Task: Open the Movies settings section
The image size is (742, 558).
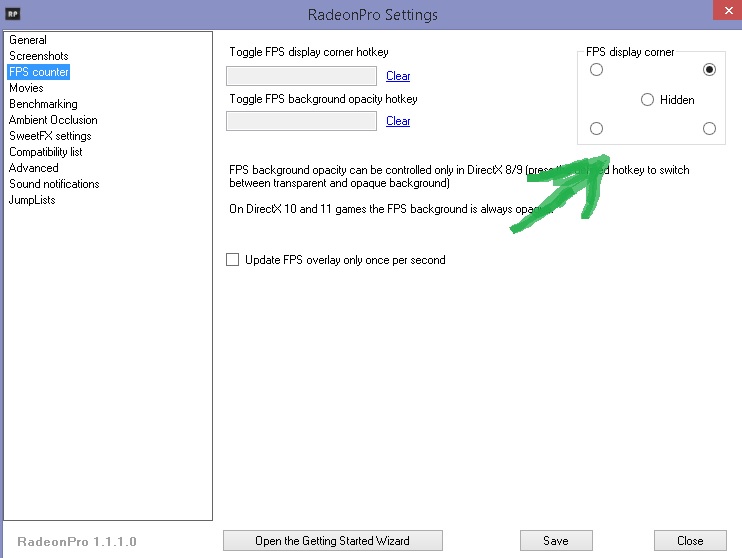Action: click(26, 88)
